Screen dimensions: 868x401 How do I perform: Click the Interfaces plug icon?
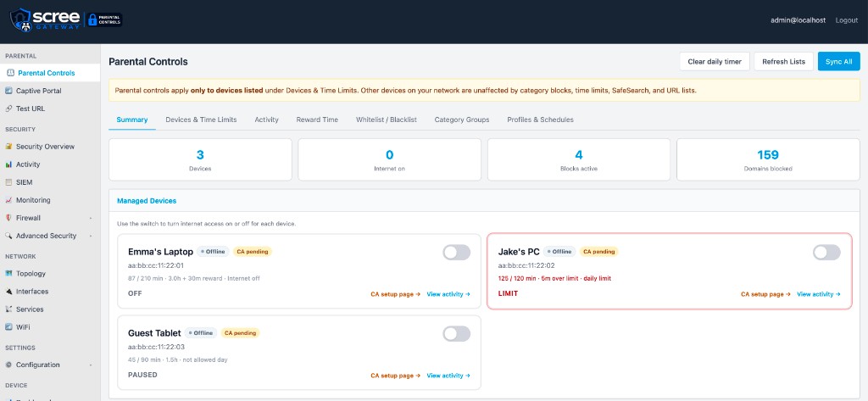tap(8, 292)
